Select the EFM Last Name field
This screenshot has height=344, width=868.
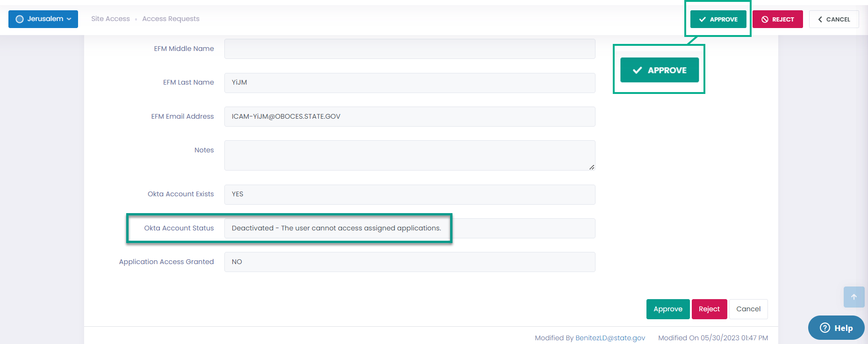click(x=409, y=83)
